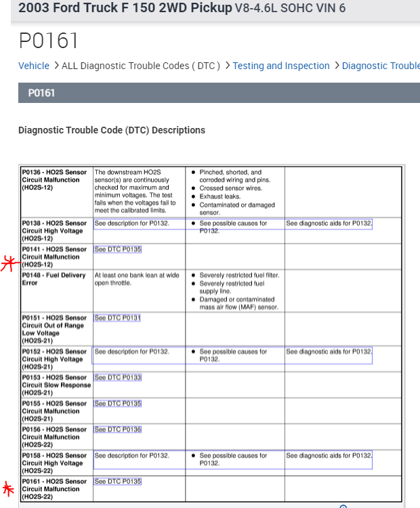Select the P0155 - HO2S Sensor Circuit Malfunction cell
The height and width of the screenshot is (508, 420).
tap(57, 411)
